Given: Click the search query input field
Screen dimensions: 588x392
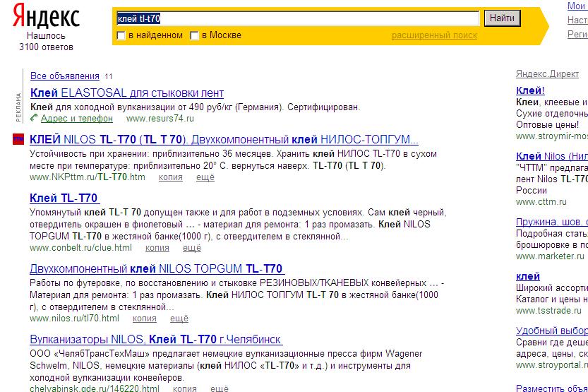Looking at the screenshot, I should pos(298,18).
